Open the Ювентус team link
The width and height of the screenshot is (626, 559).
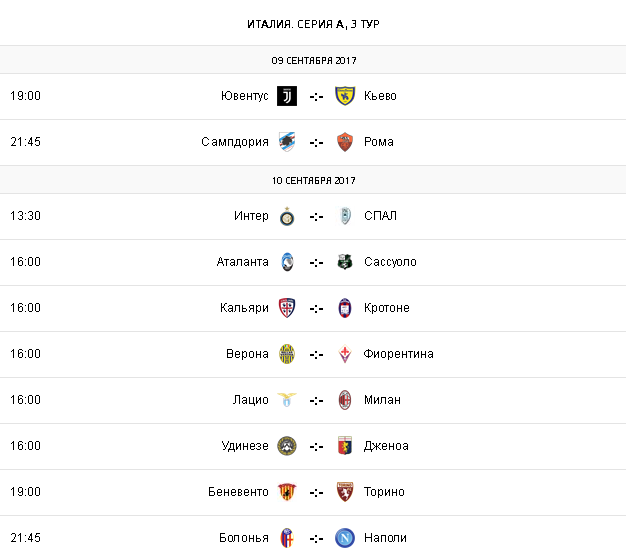tap(245, 96)
